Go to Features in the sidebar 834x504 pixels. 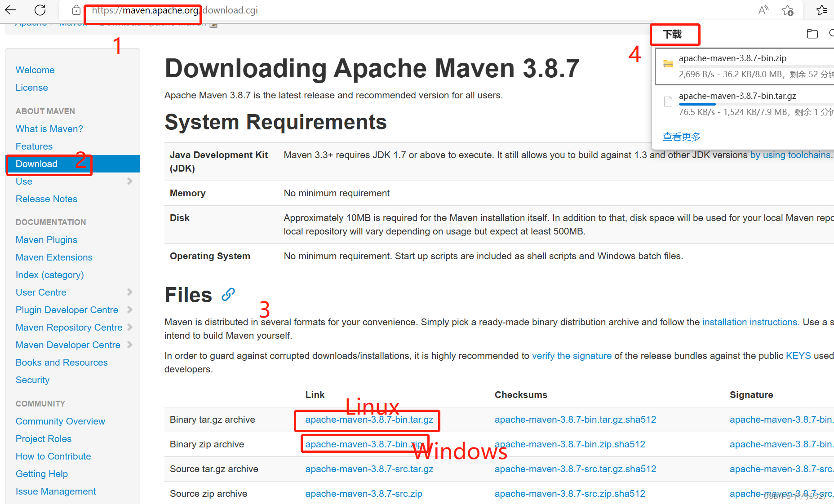coord(34,146)
